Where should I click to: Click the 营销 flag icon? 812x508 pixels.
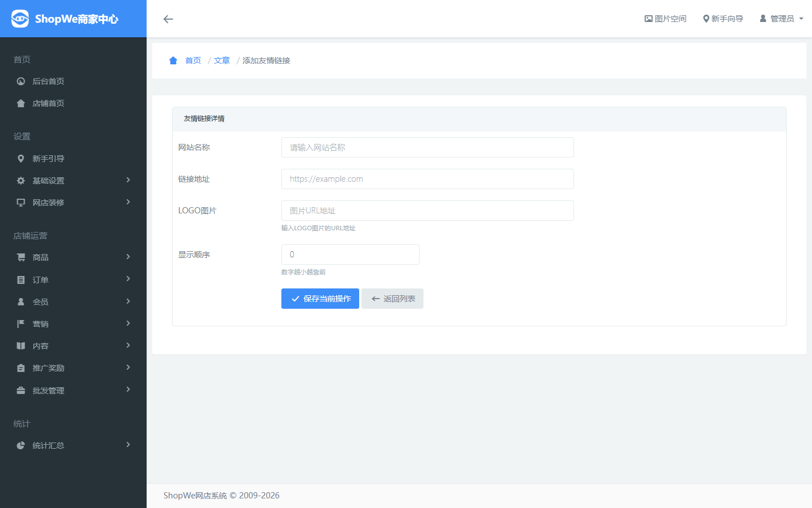tap(21, 324)
